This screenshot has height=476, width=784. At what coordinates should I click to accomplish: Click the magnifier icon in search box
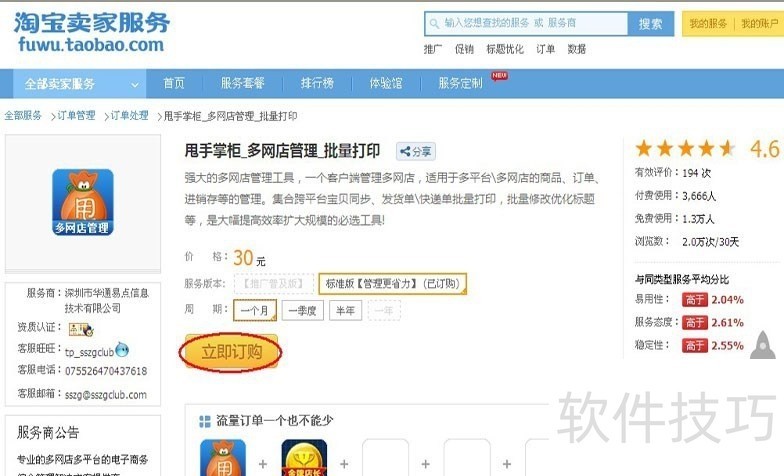(x=434, y=24)
